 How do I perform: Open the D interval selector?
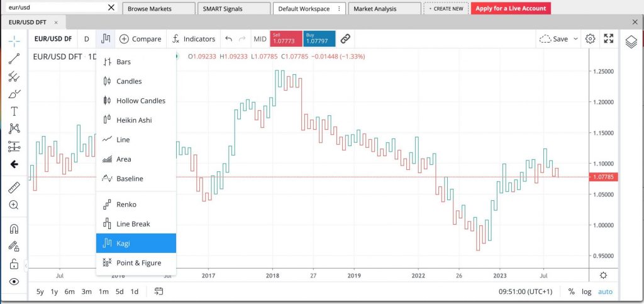click(x=87, y=39)
